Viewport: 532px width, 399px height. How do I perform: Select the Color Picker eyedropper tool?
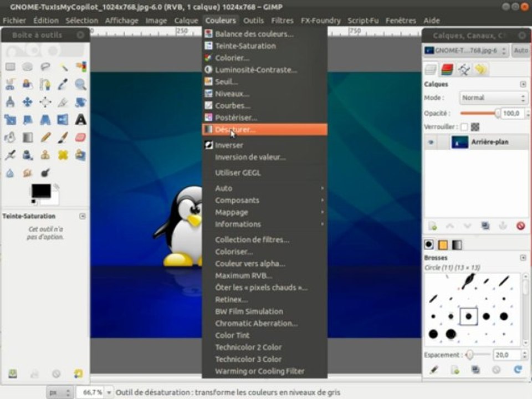coord(63,84)
